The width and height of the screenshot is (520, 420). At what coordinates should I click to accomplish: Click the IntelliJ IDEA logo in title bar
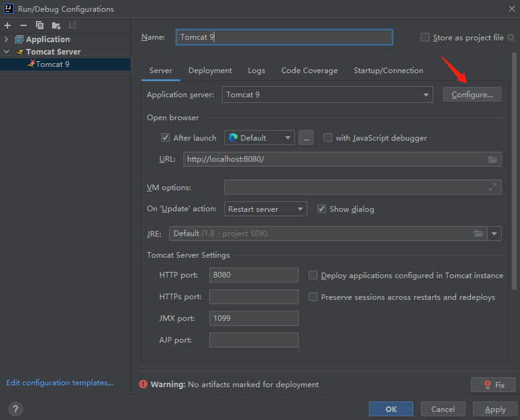(x=8, y=9)
